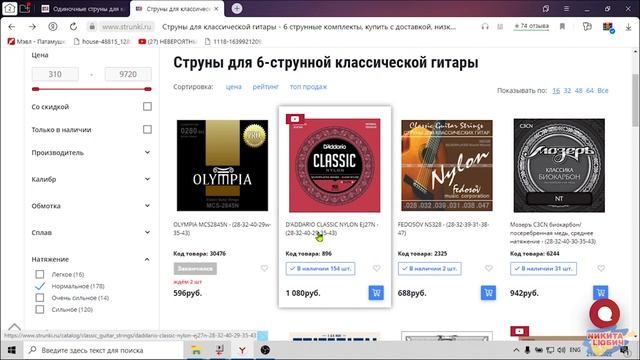Image resolution: width=640 pixels, height=360 pixels.
Task: Uncheck the 'Нормальное (178)' tension option
Action: (40, 286)
